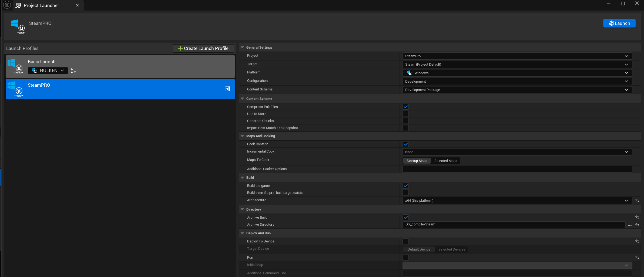Click the Additional Command Line field

coord(517,273)
